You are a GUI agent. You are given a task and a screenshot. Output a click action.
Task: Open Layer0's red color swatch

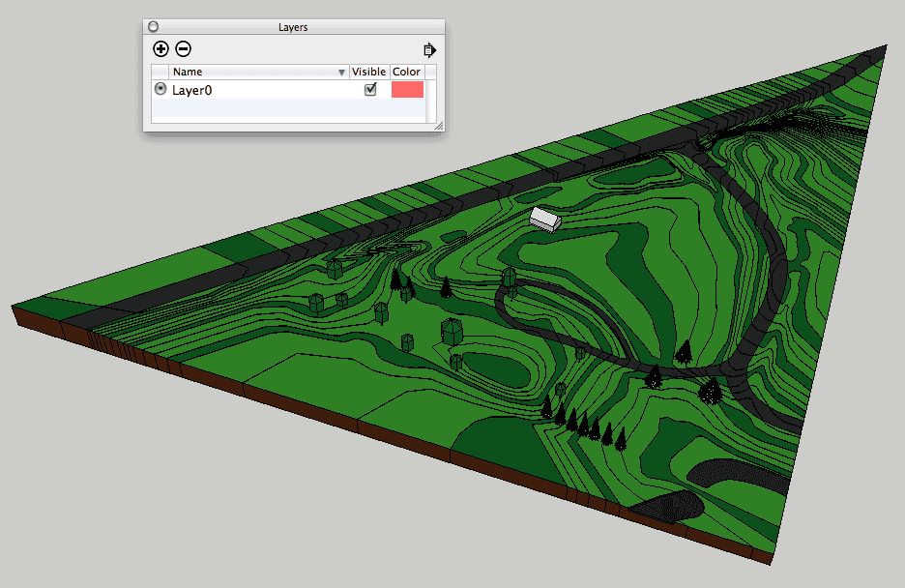(x=407, y=89)
